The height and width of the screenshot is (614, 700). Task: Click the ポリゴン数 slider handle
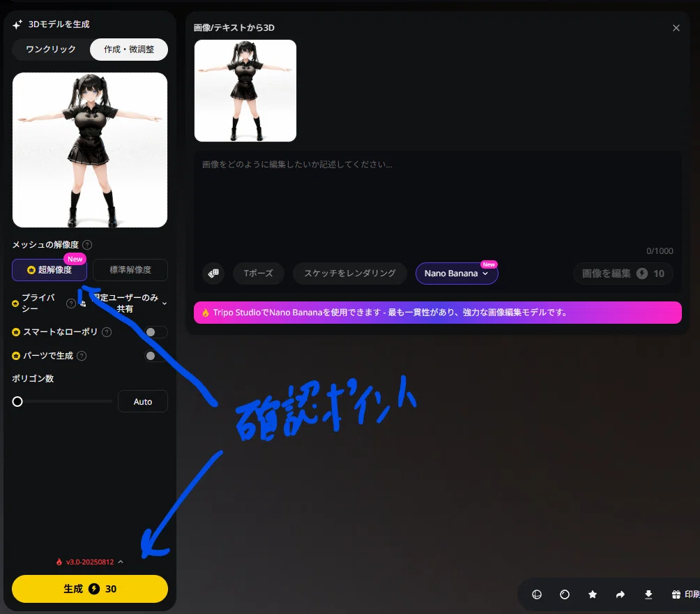17,402
